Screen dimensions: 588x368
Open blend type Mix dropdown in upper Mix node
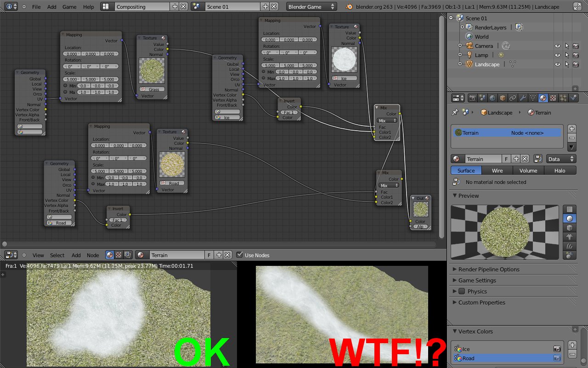pos(387,121)
